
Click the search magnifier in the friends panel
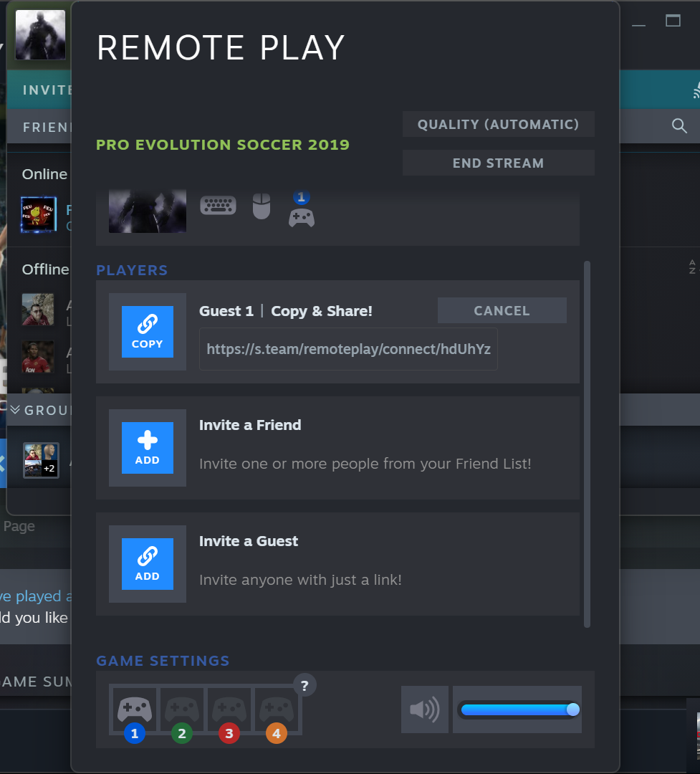click(x=679, y=125)
